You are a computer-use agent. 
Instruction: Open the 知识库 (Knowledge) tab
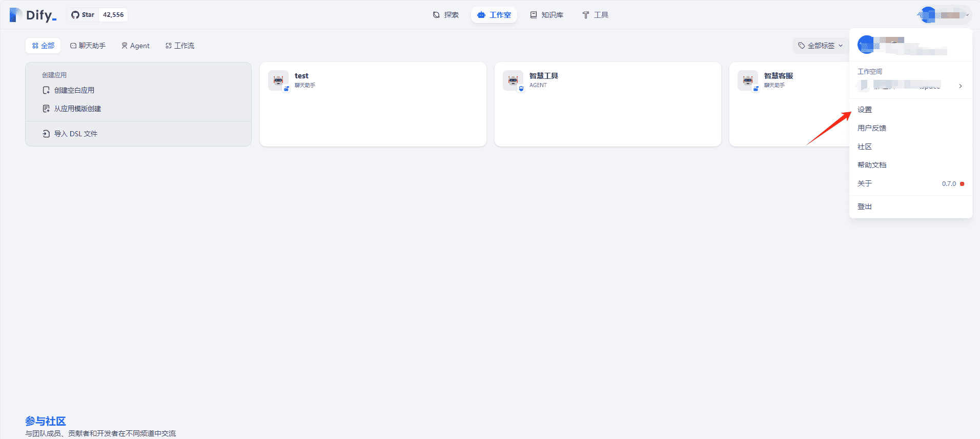point(546,15)
